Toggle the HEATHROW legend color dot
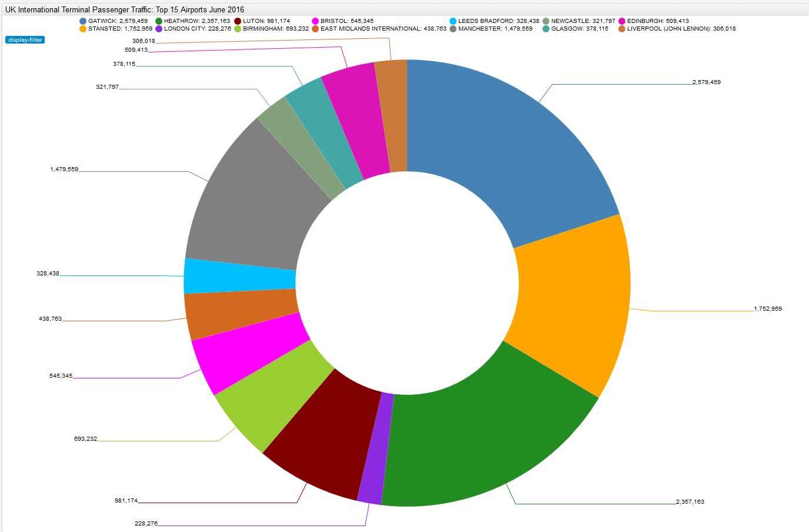Viewport: 809px width, 532px height. (x=159, y=21)
